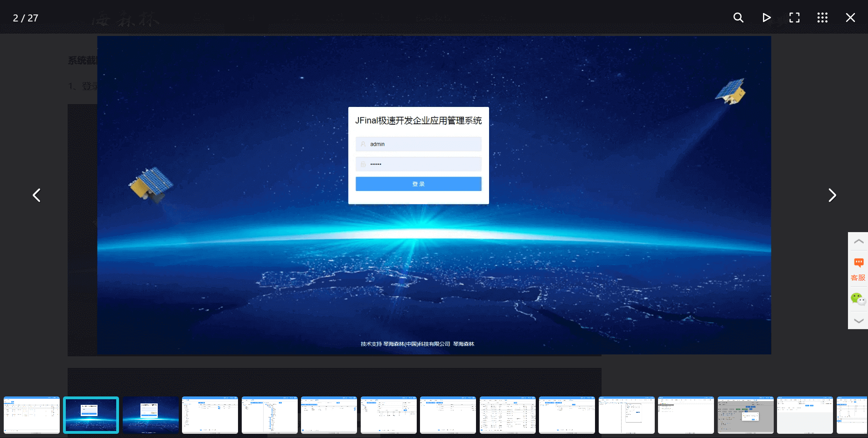The width and height of the screenshot is (868, 438).
Task: Select the highlighted login-page thumbnail
Action: pyautogui.click(x=91, y=415)
